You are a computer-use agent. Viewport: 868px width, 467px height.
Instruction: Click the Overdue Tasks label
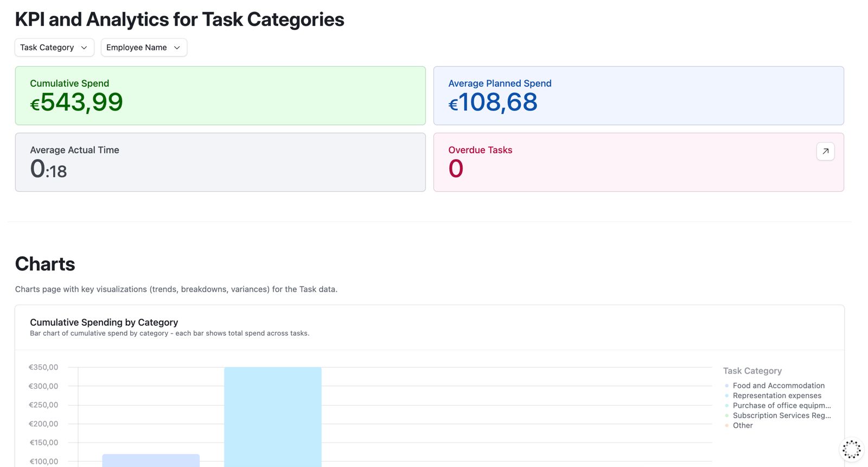coord(480,150)
